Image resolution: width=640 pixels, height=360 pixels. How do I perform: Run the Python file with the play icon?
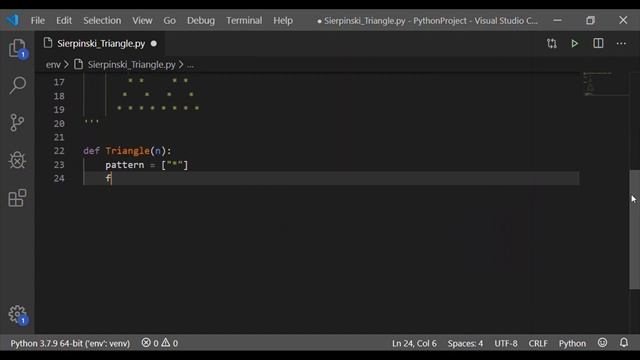pos(574,43)
